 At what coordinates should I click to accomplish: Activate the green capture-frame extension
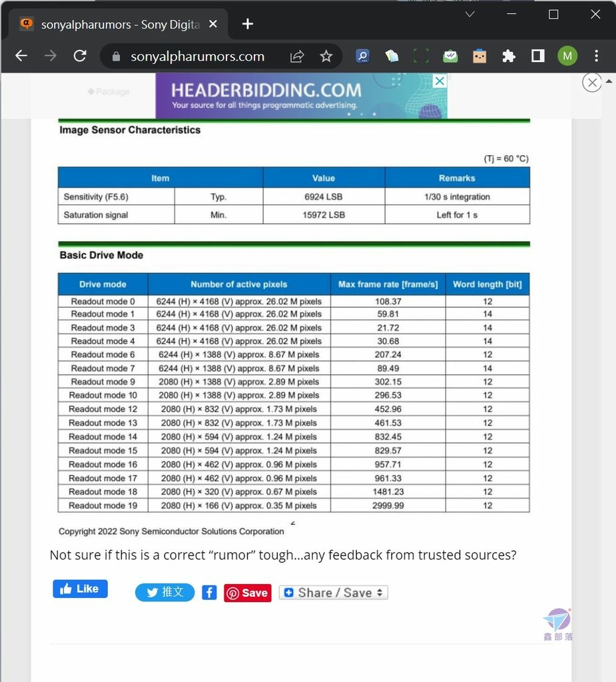click(421, 56)
